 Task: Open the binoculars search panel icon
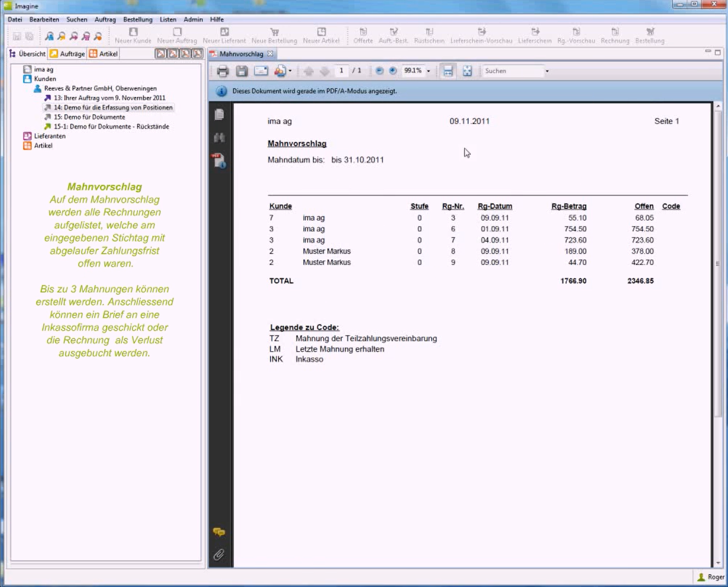pos(219,137)
